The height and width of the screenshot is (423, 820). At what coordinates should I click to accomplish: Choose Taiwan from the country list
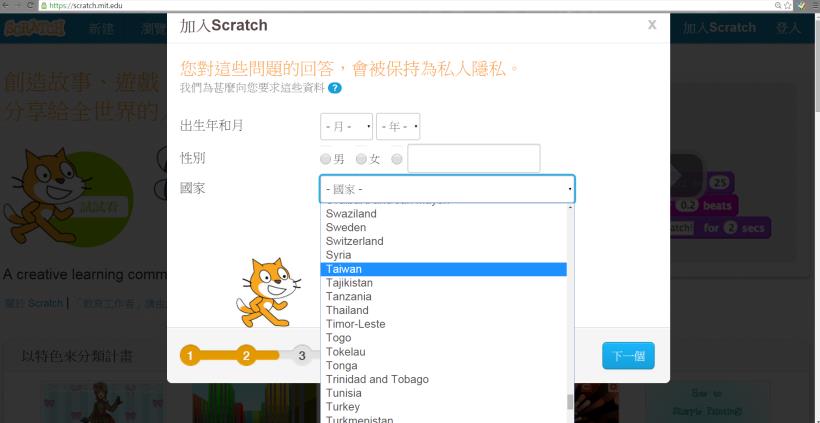pyautogui.click(x=443, y=269)
